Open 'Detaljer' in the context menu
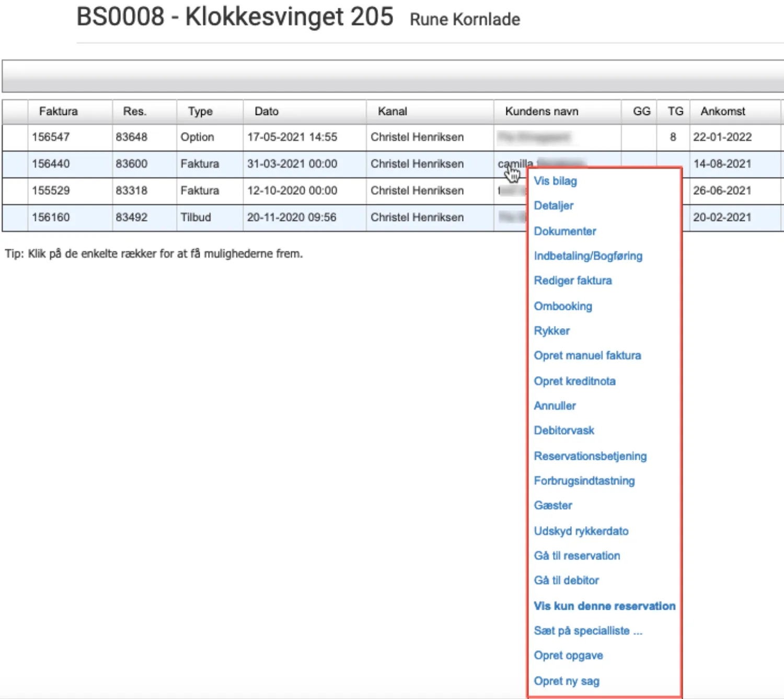Image resolution: width=784 pixels, height=699 pixels. click(x=554, y=206)
